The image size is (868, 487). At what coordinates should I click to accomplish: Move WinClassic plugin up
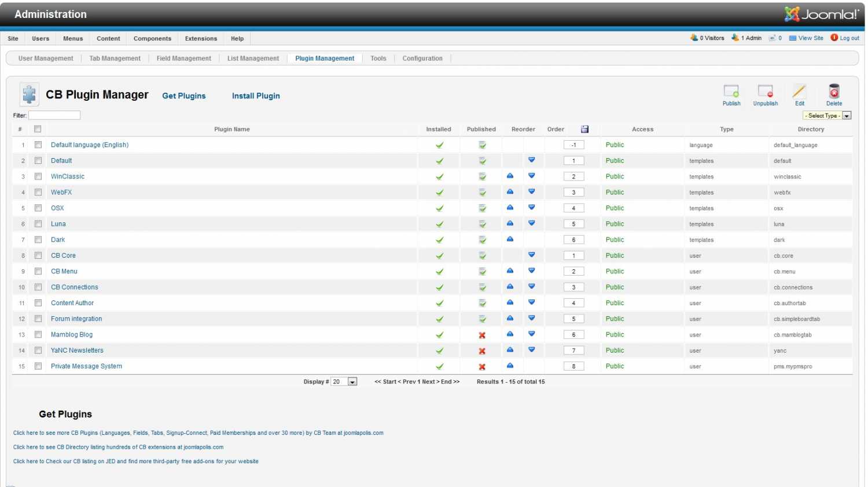[x=510, y=176]
